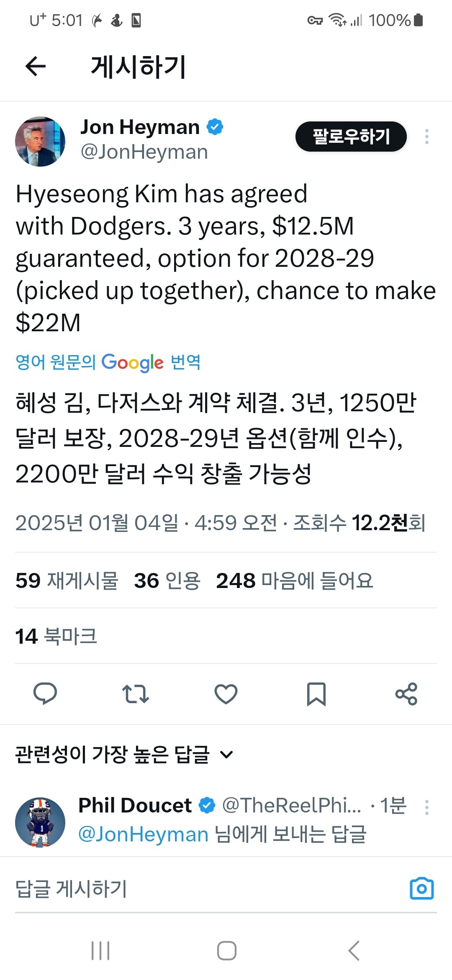
Task: Tap the @JonHeyman mention in reply
Action: click(143, 834)
